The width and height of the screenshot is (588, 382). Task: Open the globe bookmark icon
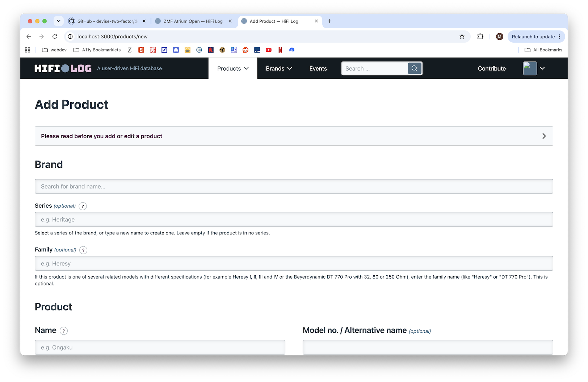199,50
